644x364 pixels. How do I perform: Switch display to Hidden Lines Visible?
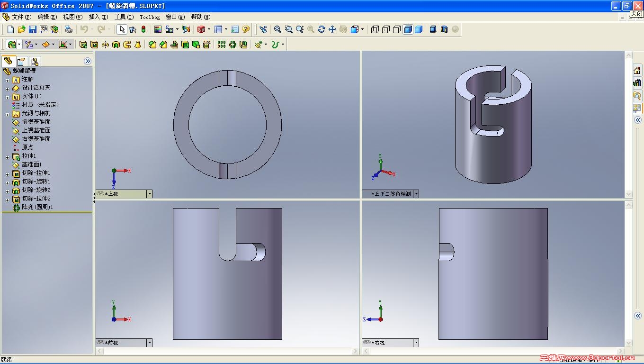click(x=386, y=29)
